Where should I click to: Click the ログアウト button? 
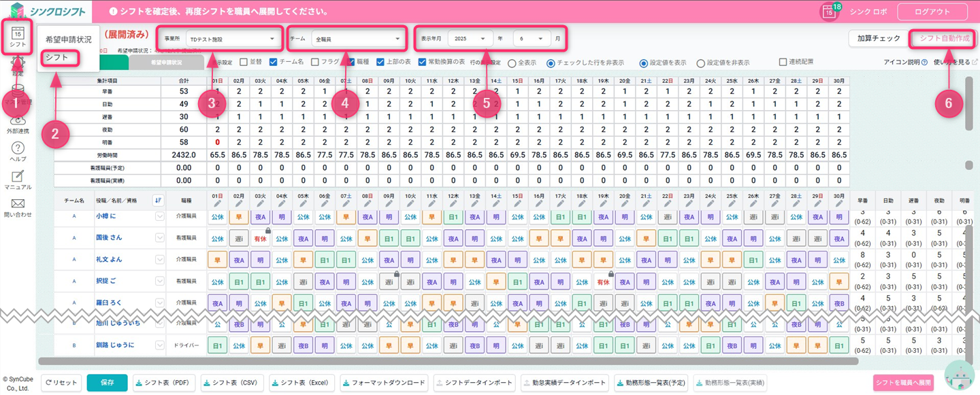pyautogui.click(x=932, y=12)
